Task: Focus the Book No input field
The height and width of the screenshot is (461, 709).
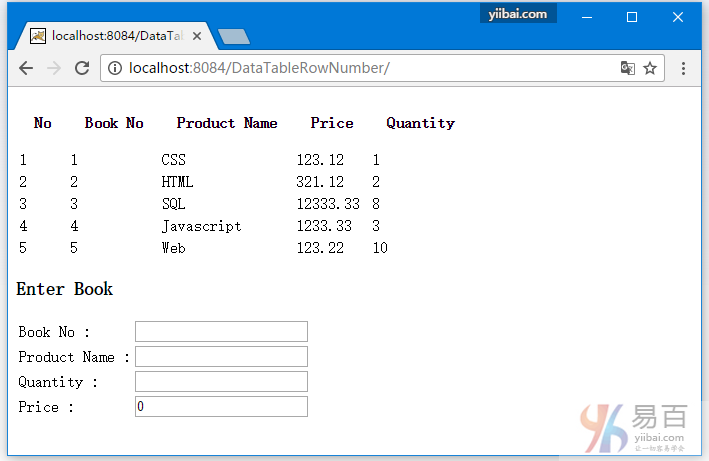Action: click(221, 332)
